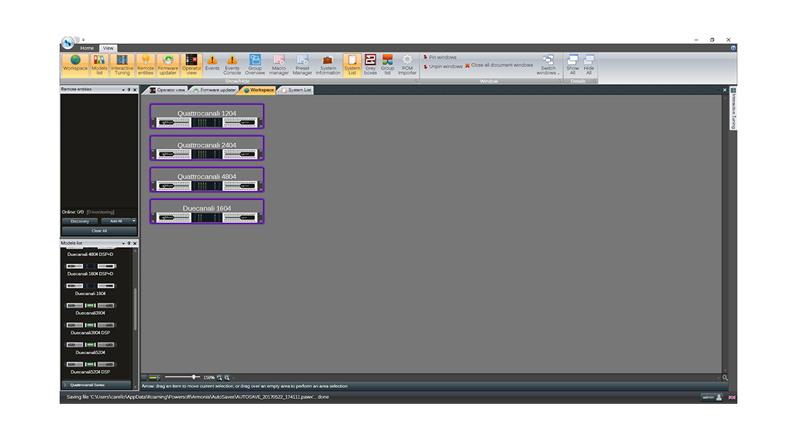Open the System List document tab

296,90
